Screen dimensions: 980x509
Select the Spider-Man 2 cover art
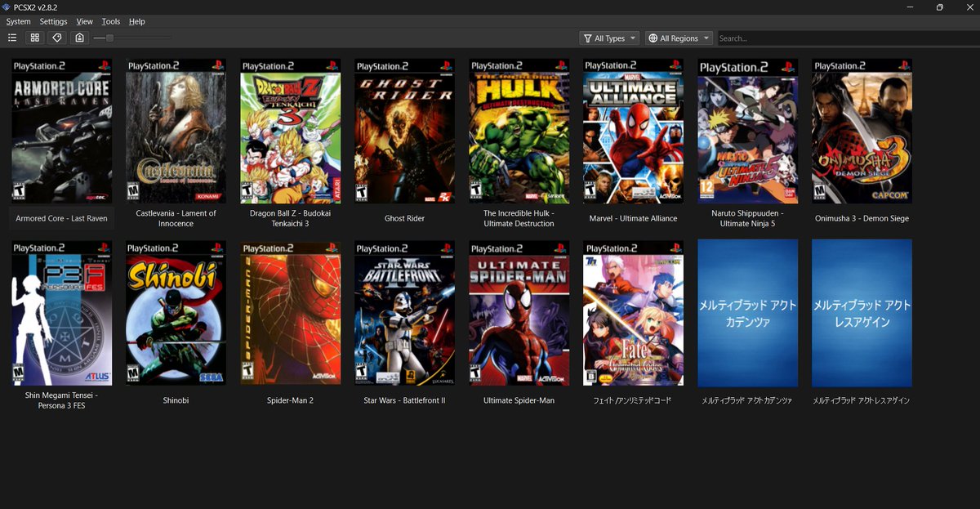click(x=290, y=313)
